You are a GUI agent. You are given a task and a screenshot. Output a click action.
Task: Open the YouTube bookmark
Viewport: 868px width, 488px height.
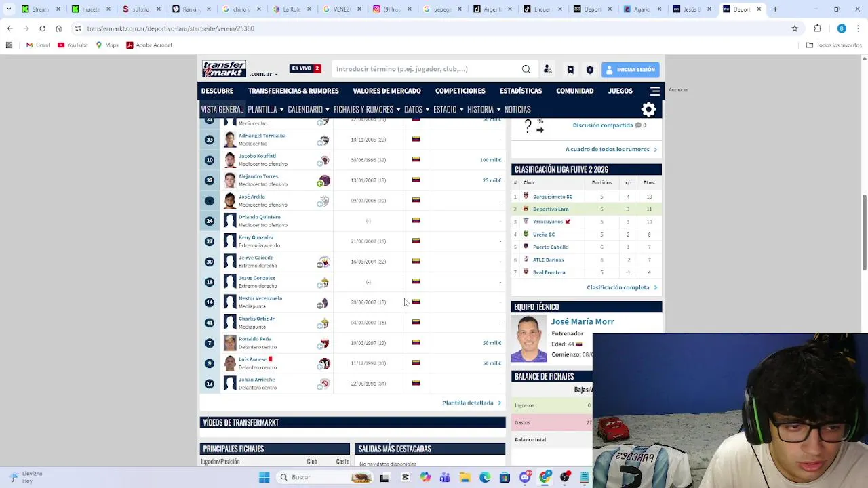point(73,45)
